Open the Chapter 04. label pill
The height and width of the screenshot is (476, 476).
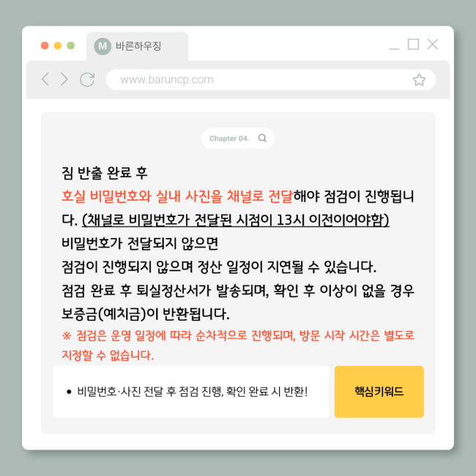238,138
